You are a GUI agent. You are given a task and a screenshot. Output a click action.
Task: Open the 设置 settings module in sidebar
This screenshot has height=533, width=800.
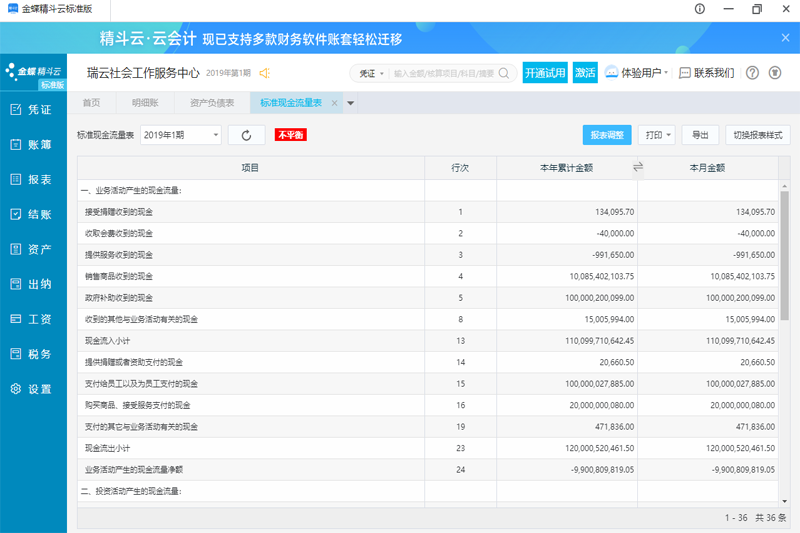tap(33, 389)
